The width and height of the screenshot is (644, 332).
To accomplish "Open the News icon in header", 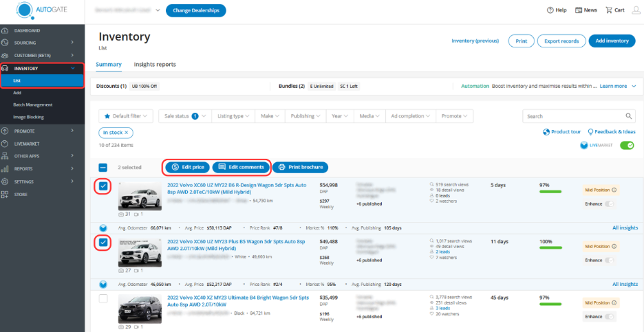I will 579,10.
